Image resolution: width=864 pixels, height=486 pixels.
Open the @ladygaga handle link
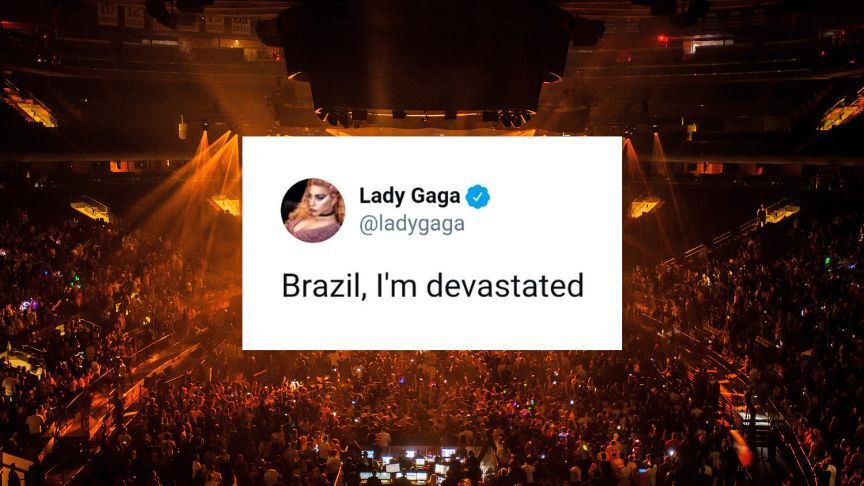pyautogui.click(x=412, y=224)
